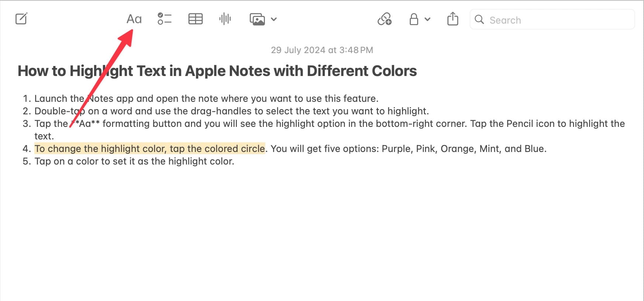
Task: Click step 5 'Tap on a color' line
Action: pos(134,161)
